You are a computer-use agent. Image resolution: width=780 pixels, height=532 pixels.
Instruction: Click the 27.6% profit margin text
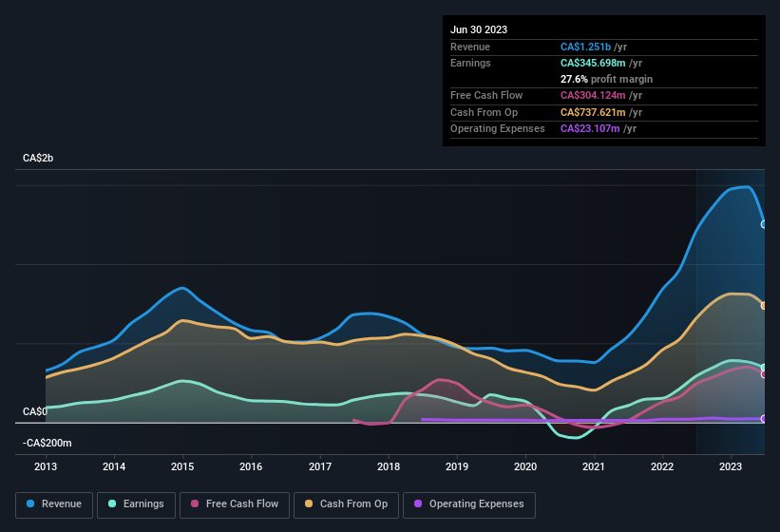(606, 79)
